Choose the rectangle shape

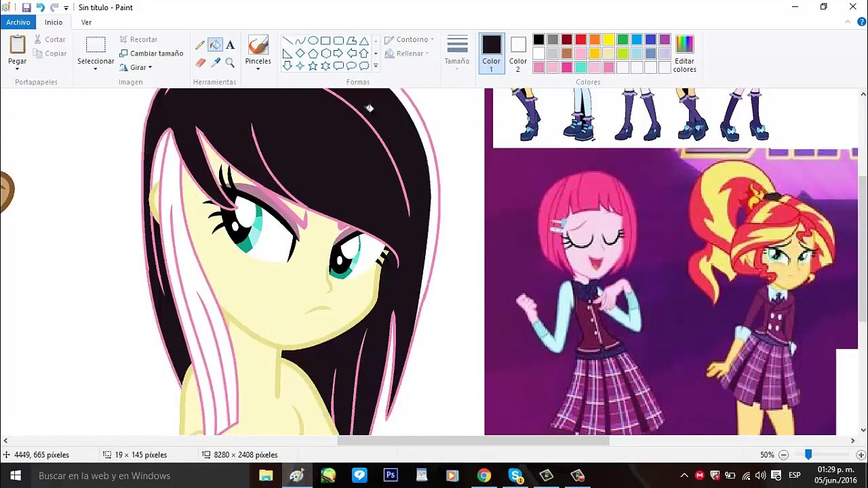325,41
